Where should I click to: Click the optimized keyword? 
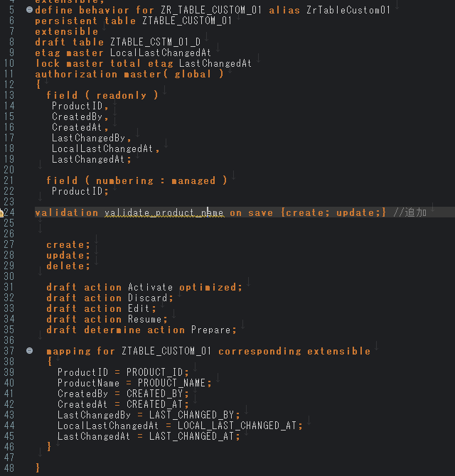210,287
